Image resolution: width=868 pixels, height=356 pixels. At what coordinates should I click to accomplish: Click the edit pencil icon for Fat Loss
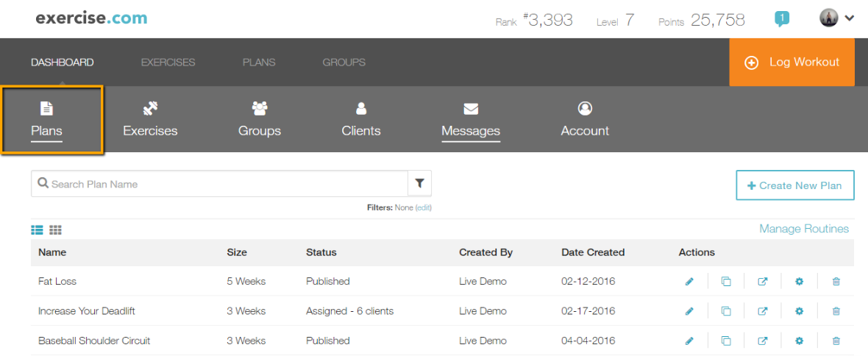coord(689,282)
